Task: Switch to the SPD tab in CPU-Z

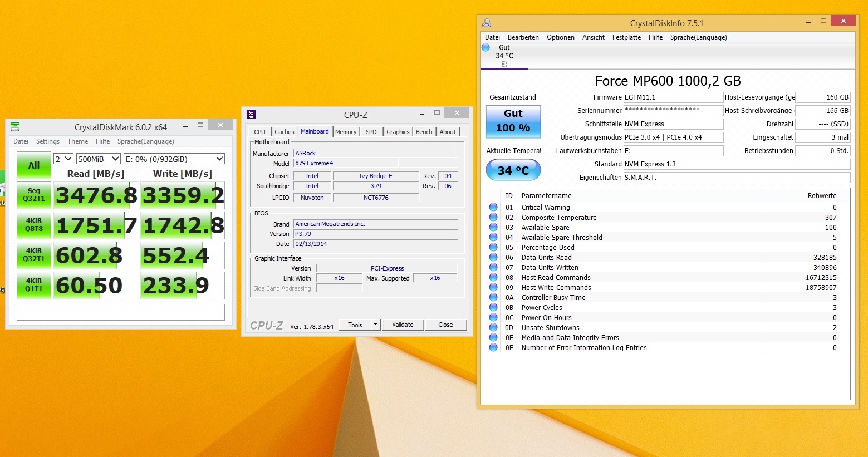Action: (371, 132)
